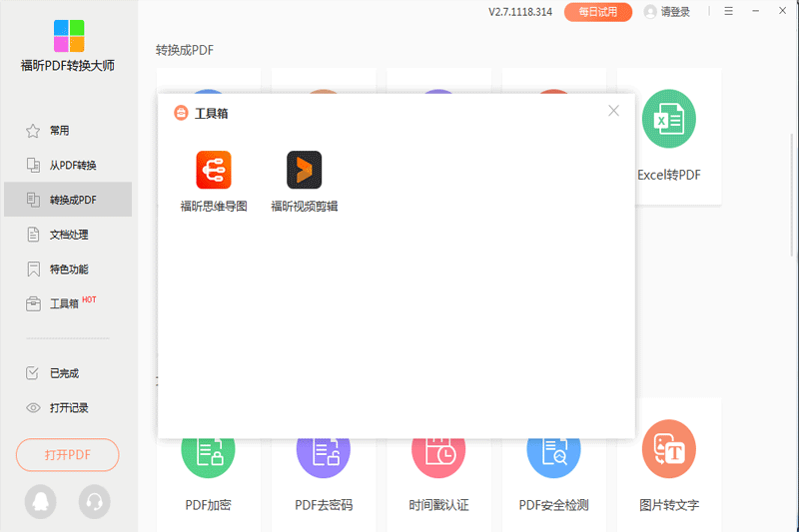The height and width of the screenshot is (532, 799).
Task: Select 特色功能 in the sidebar
Action: point(68,269)
